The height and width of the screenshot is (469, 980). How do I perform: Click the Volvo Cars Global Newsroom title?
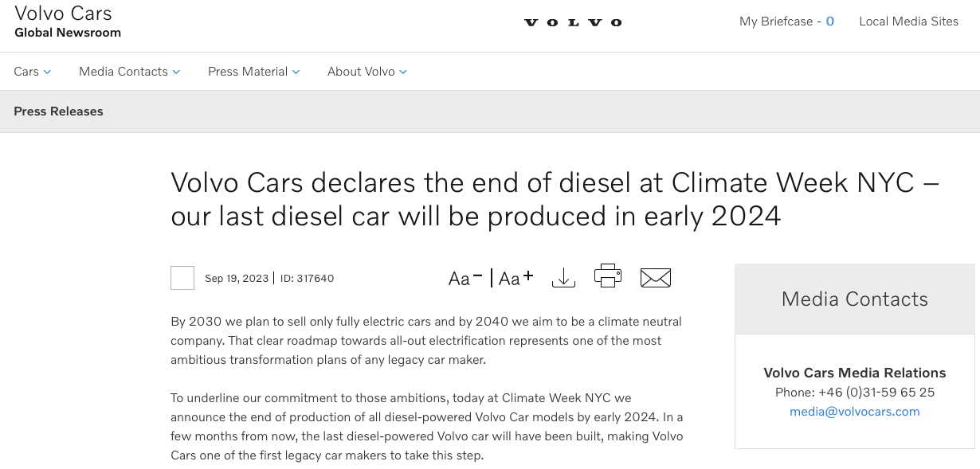(x=68, y=21)
